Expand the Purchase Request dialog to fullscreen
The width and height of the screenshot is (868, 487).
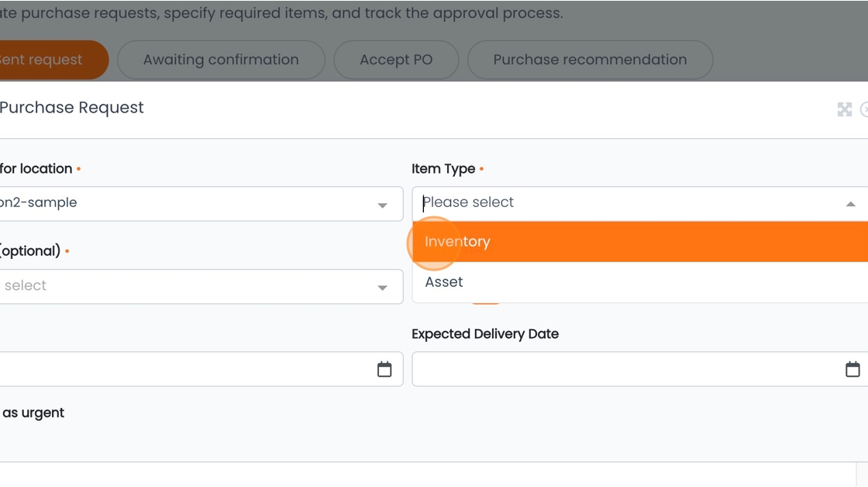844,109
